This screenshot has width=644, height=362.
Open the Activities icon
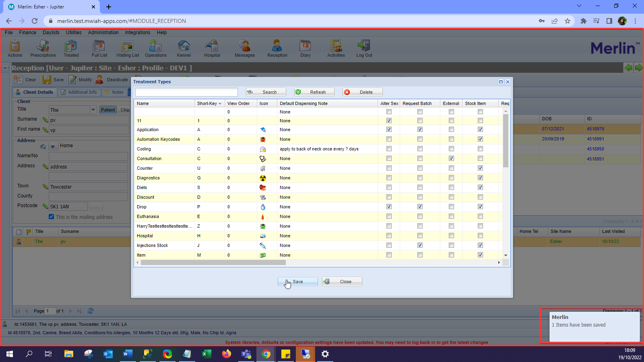pos(336,48)
